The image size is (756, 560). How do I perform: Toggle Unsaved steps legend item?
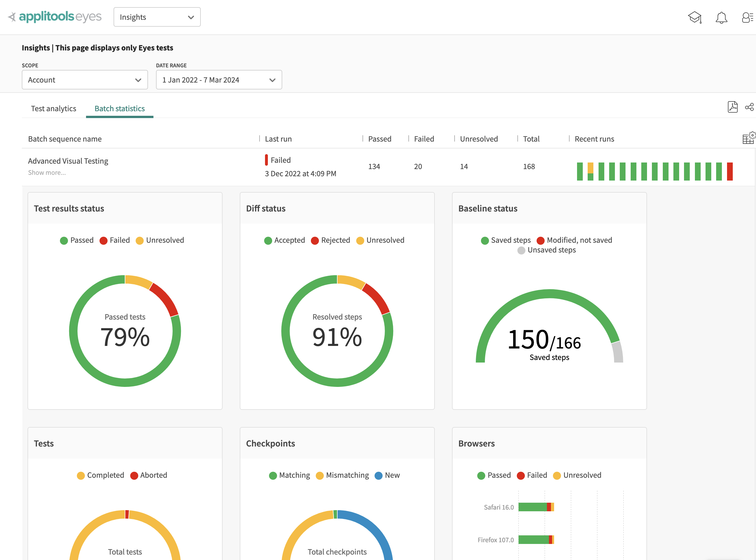click(546, 250)
